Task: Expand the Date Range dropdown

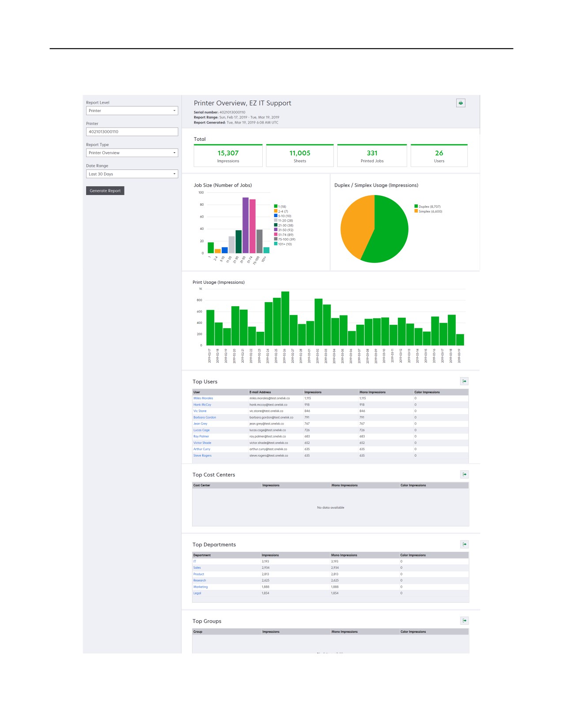Action: 132,174
